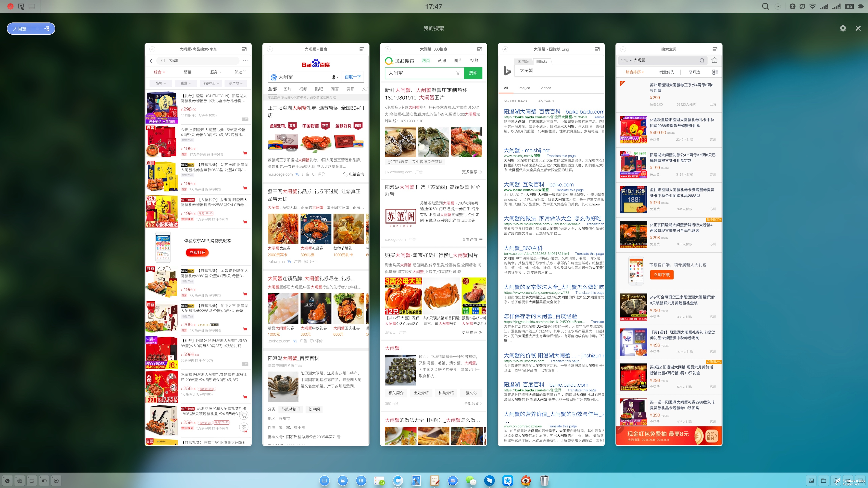
Task: Switch Bing to 国内版 edition
Action: tap(523, 61)
